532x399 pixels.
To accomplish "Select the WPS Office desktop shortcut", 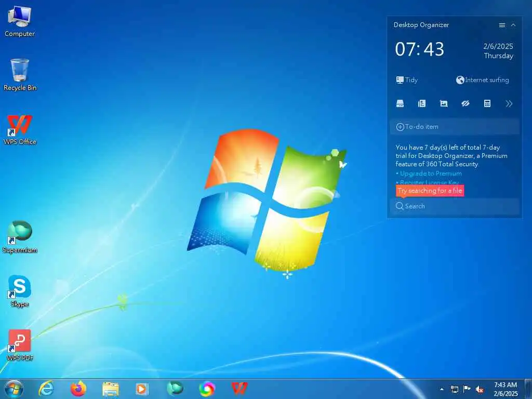I will tap(20, 129).
